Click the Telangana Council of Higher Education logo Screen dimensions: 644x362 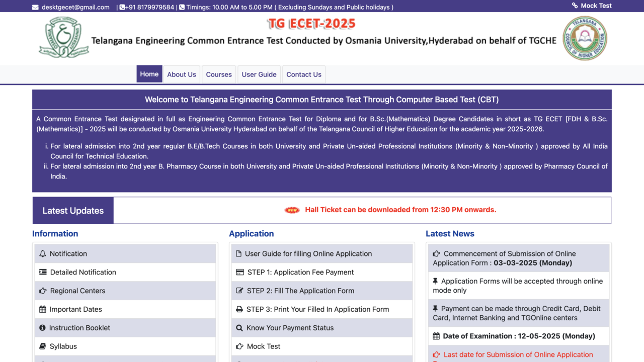coord(585,38)
